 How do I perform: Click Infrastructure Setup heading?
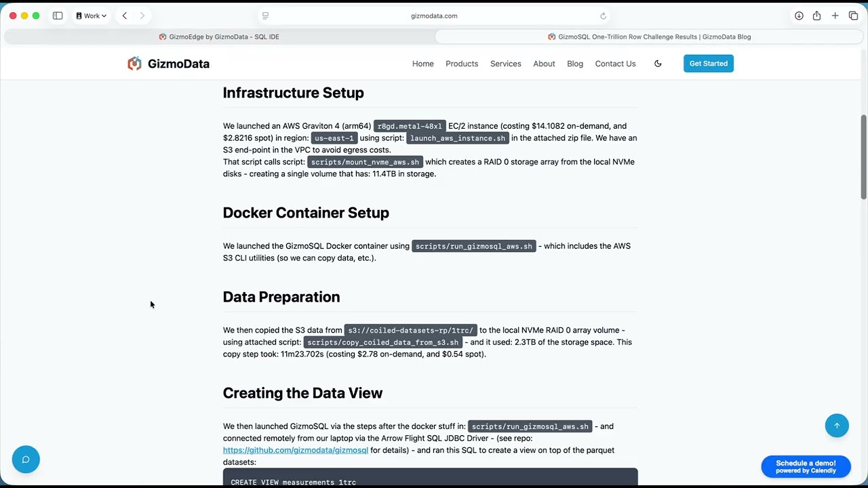(x=294, y=93)
